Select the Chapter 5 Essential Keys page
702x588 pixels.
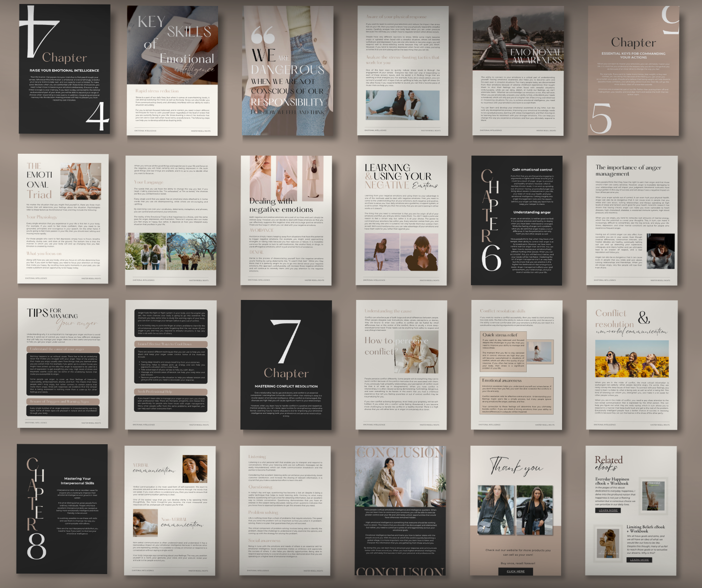pyautogui.click(x=633, y=71)
